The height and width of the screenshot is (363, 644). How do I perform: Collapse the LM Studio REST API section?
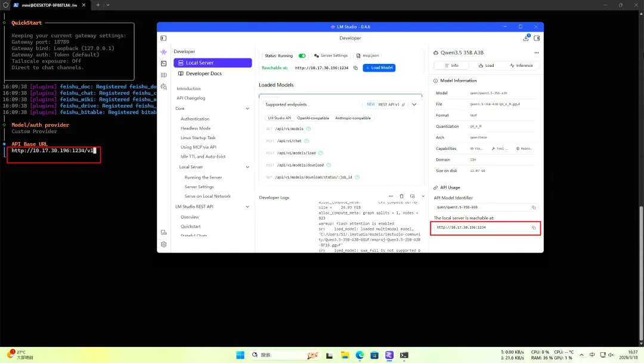(x=247, y=207)
